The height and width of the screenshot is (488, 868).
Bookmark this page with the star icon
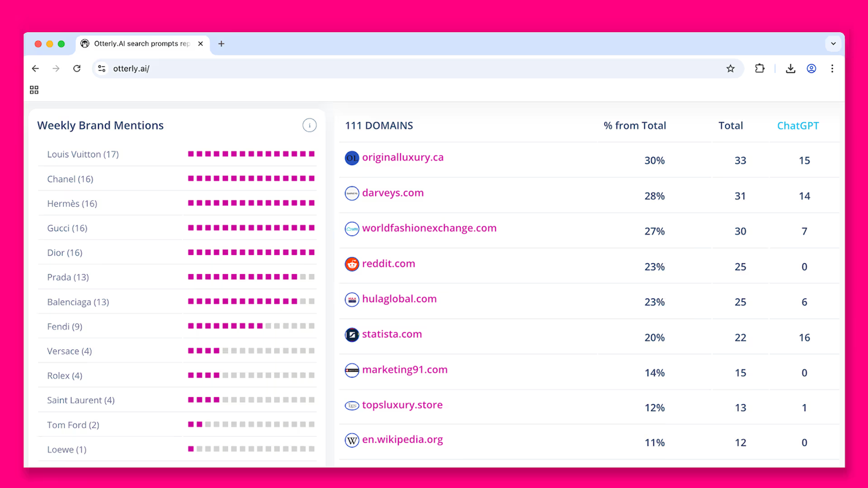pos(731,69)
